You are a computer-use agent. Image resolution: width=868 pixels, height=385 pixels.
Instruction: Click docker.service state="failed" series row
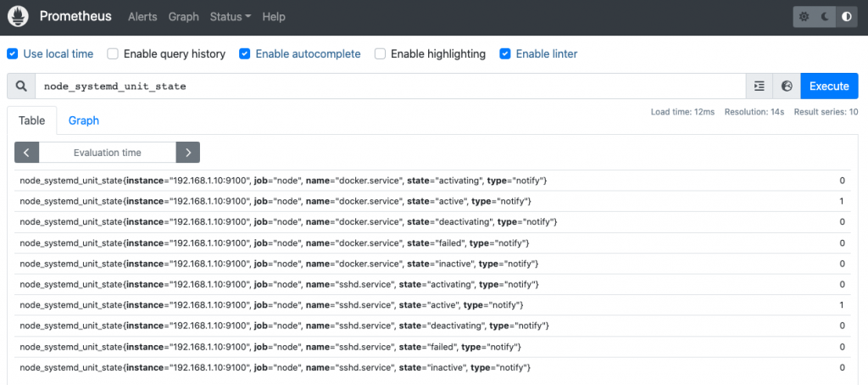pos(432,243)
